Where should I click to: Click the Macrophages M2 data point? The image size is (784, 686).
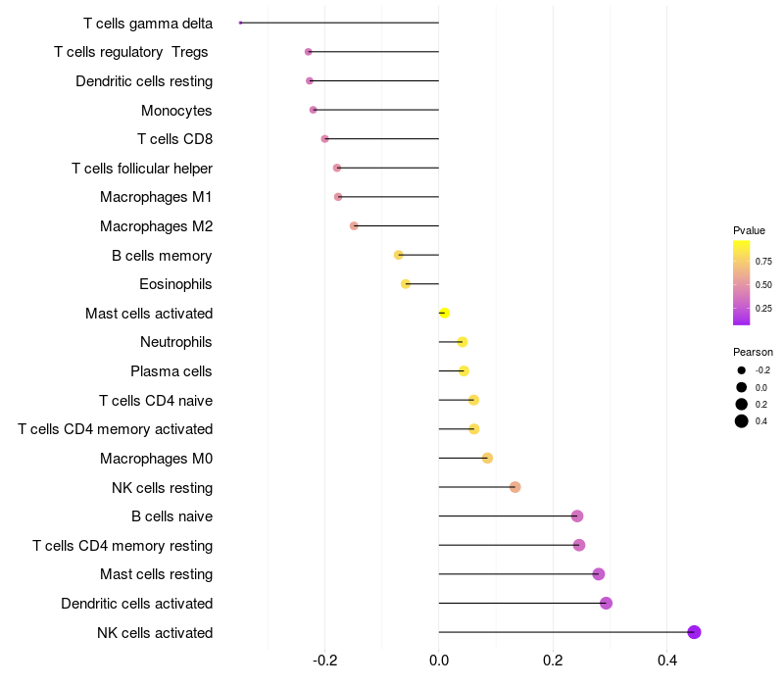(x=354, y=226)
